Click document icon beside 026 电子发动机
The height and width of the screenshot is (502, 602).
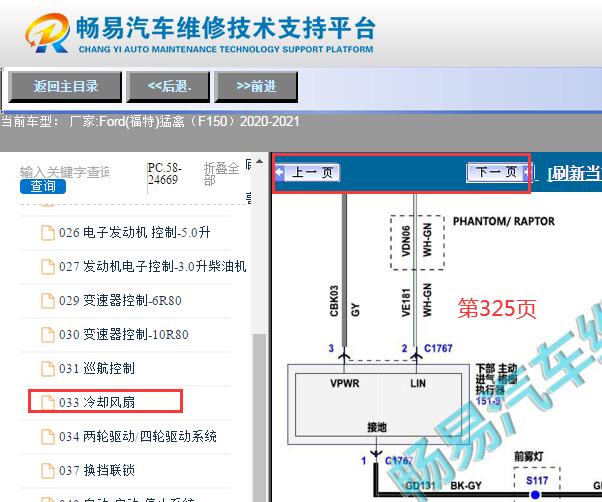tap(48, 233)
